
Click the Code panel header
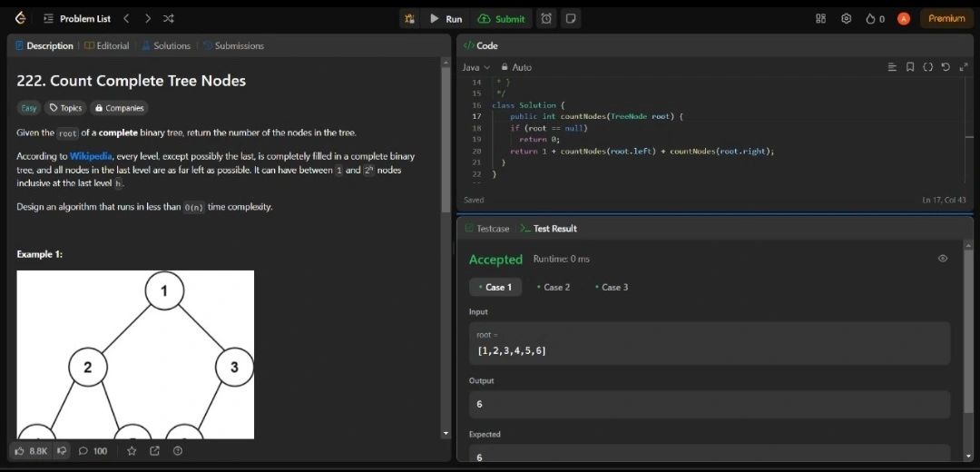(x=481, y=45)
